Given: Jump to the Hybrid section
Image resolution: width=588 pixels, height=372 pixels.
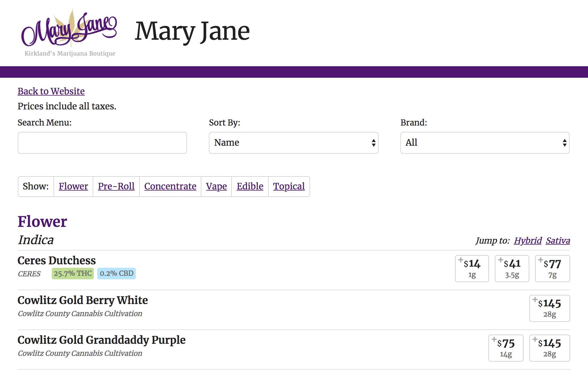Looking at the screenshot, I should 528,240.
